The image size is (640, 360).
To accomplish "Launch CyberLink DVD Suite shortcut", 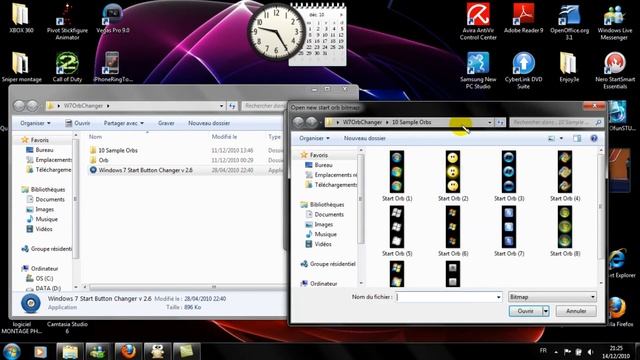I will click(524, 70).
